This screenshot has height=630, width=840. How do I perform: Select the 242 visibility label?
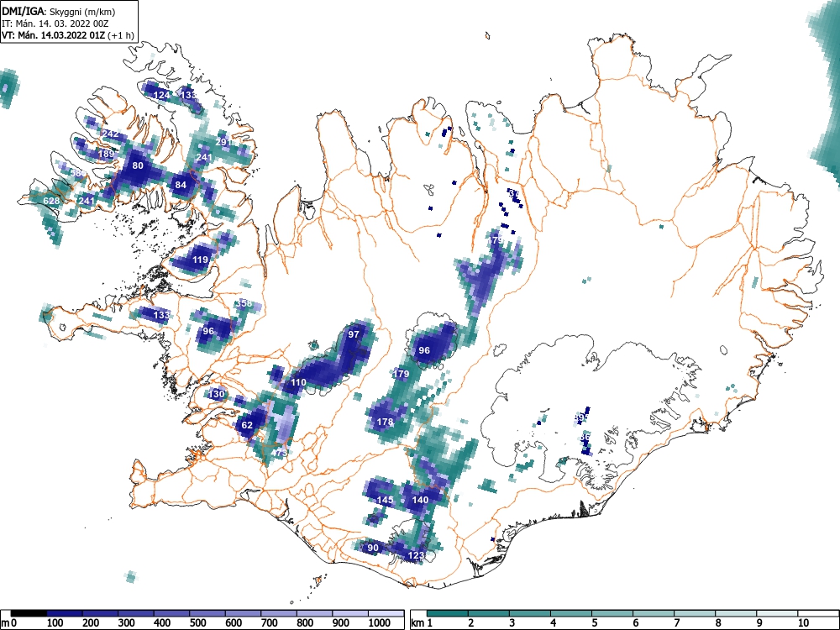110,134
